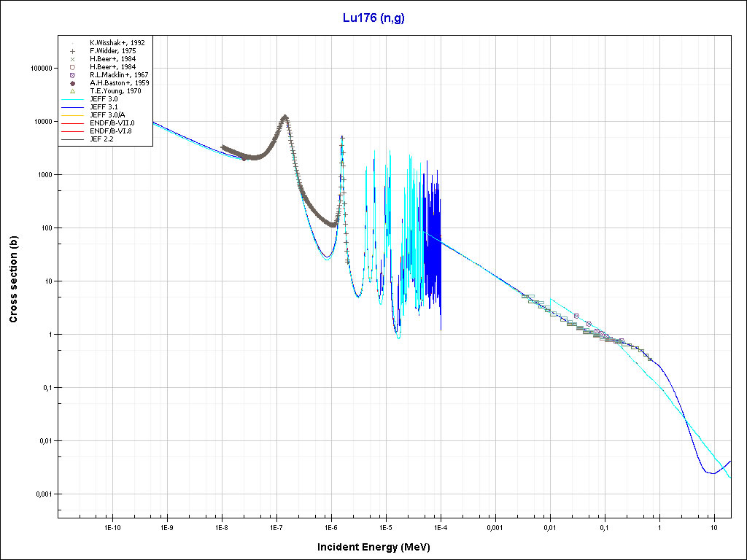
Task: Click the blue line sample for JEFF 3.1
Action: click(x=73, y=106)
